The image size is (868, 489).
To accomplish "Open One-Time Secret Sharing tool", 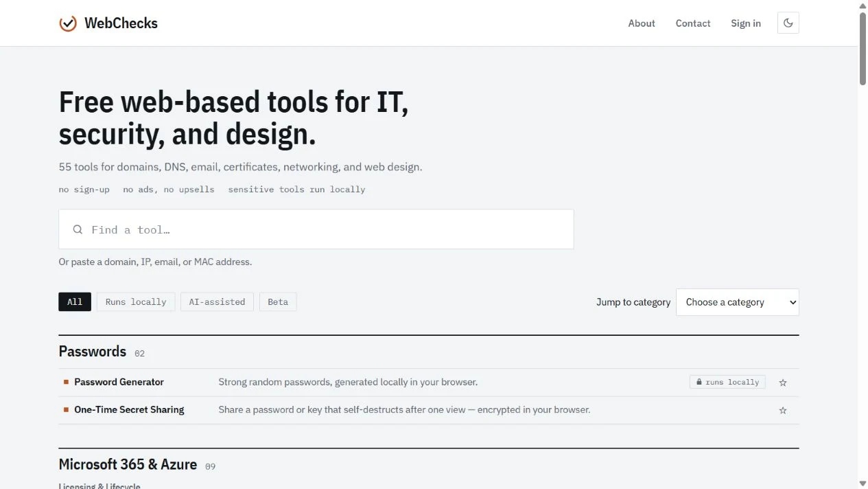I will pos(129,409).
